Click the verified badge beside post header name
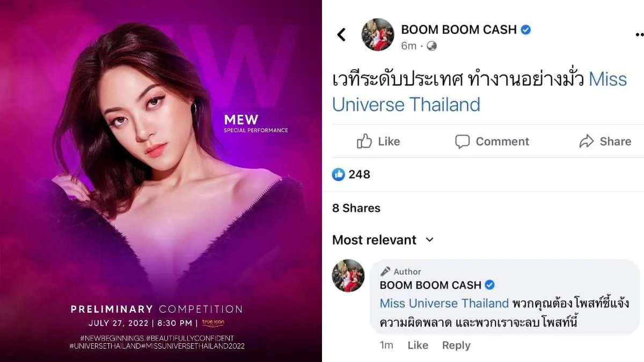Image resolution: width=644 pixels, height=362 pixels. (x=526, y=29)
